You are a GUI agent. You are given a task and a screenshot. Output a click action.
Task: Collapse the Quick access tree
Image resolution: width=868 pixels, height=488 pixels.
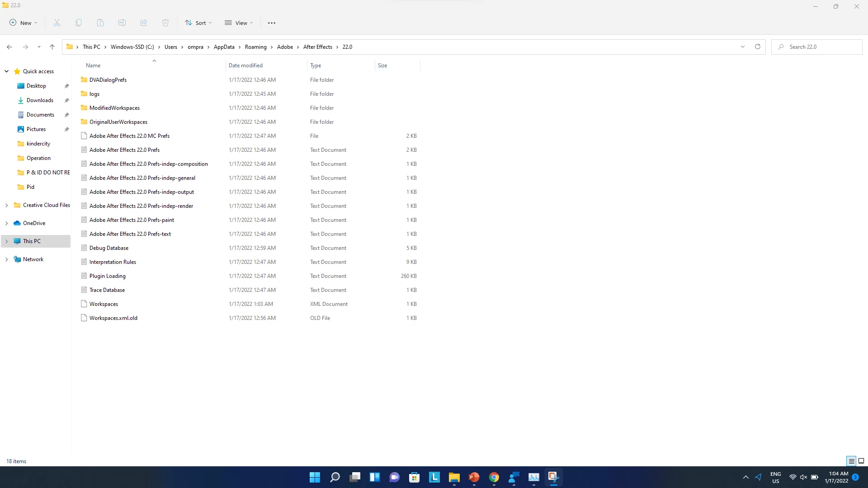[x=7, y=71]
